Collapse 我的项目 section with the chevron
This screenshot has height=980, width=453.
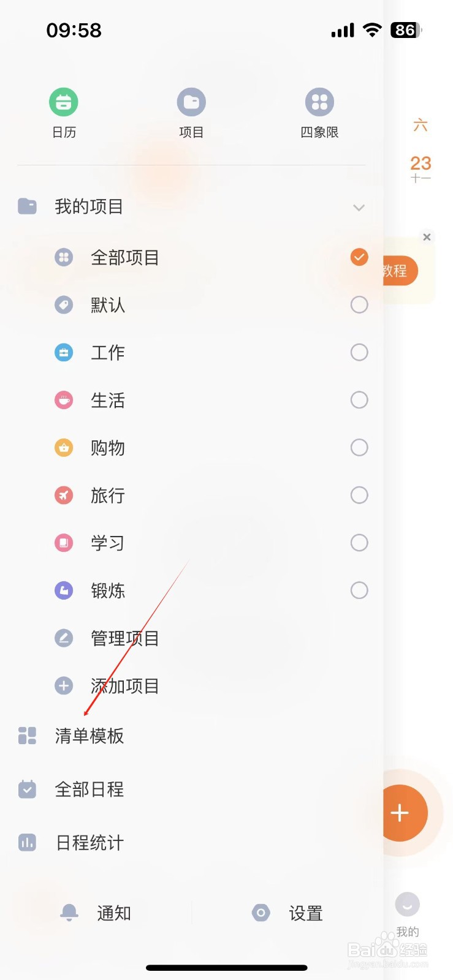coord(359,208)
